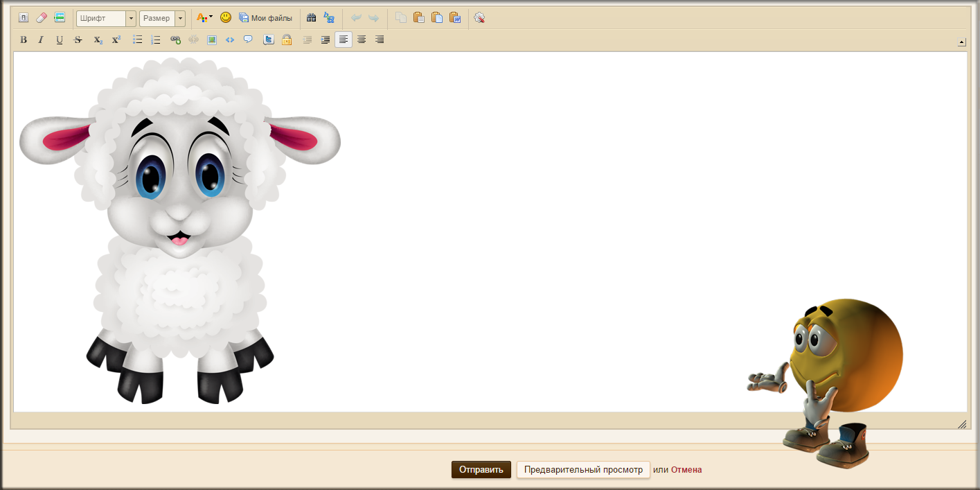This screenshot has width=980, height=490.
Task: Collapse the editor toolbar with arrow
Action: (961, 42)
